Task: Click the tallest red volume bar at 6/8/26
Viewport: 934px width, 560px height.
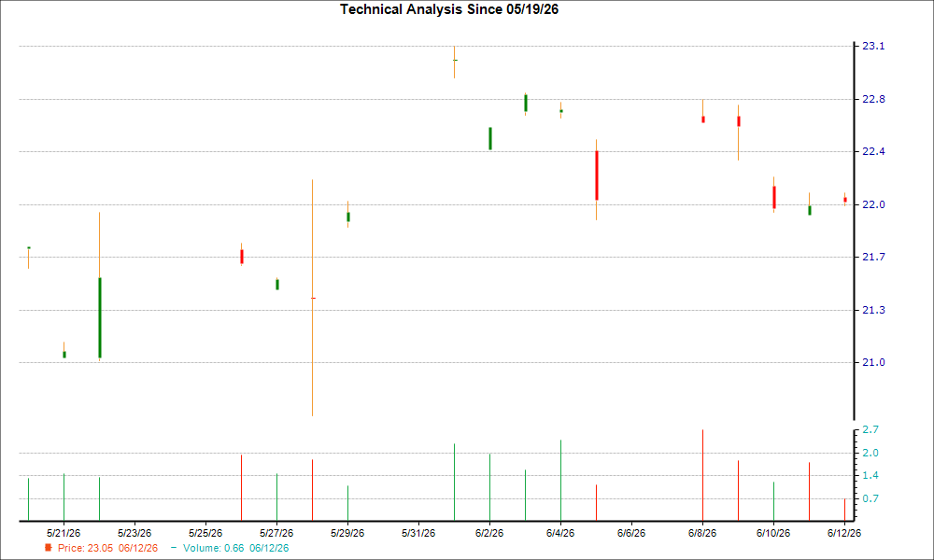Action: click(703, 475)
